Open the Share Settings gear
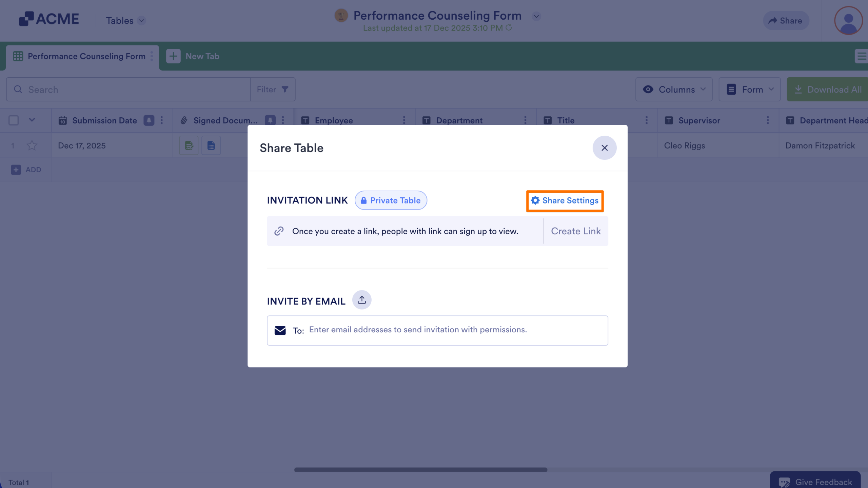The image size is (868, 488). click(x=564, y=200)
